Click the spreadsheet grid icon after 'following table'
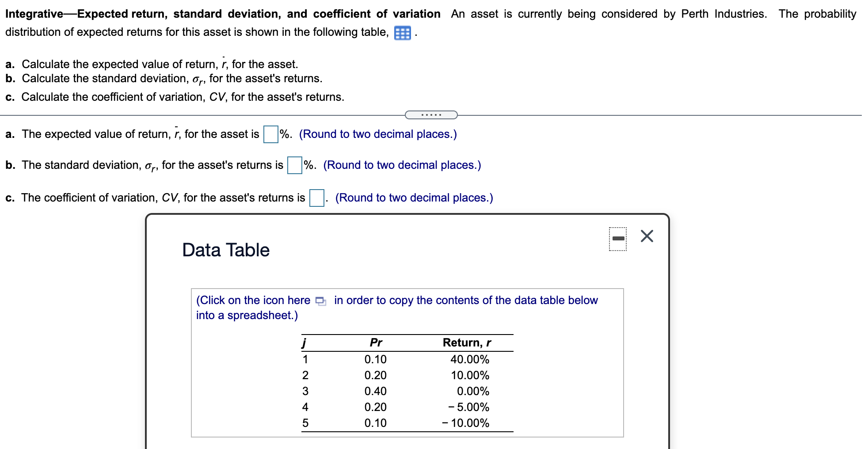Screen dimensions: 868x449 coord(402,32)
